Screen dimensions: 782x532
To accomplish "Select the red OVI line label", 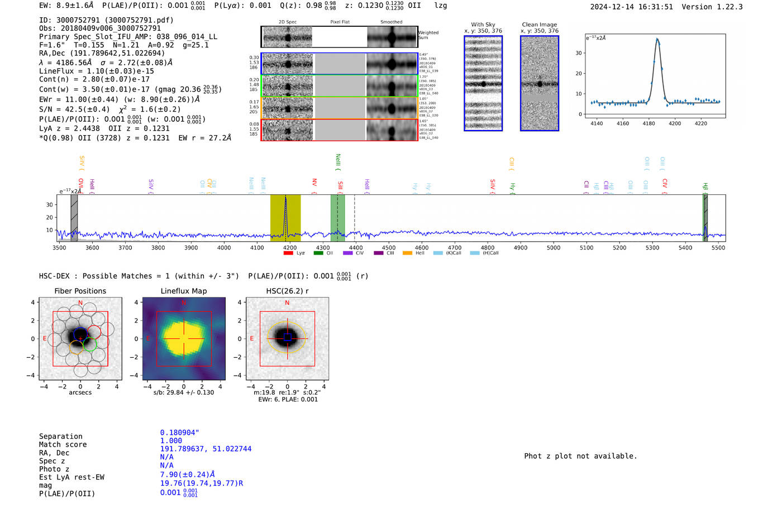I will (80, 184).
